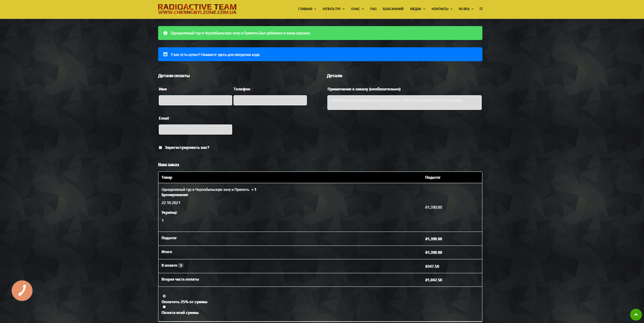Click the coupon code prompt link
The width and height of the screenshot is (644, 323).
tap(215, 55)
